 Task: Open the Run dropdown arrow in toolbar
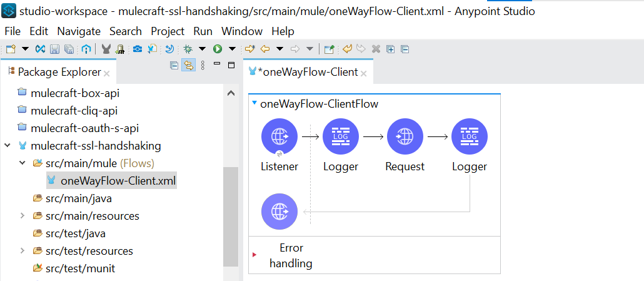[x=232, y=49]
